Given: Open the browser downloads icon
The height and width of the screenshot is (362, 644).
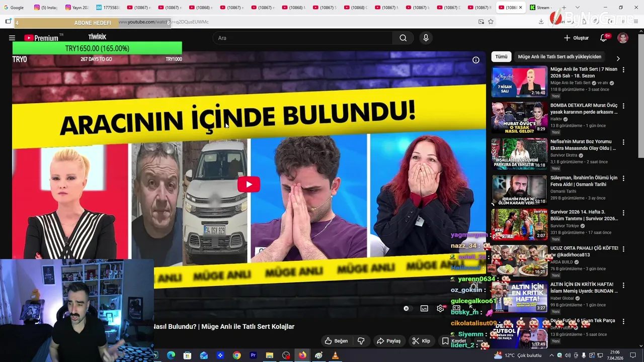Looking at the screenshot, I should [541, 22].
